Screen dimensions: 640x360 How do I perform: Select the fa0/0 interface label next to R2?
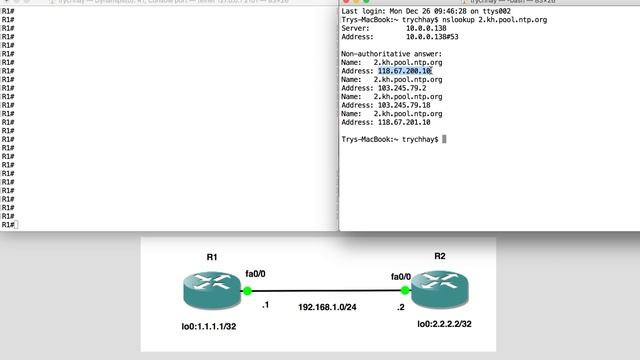(401, 277)
